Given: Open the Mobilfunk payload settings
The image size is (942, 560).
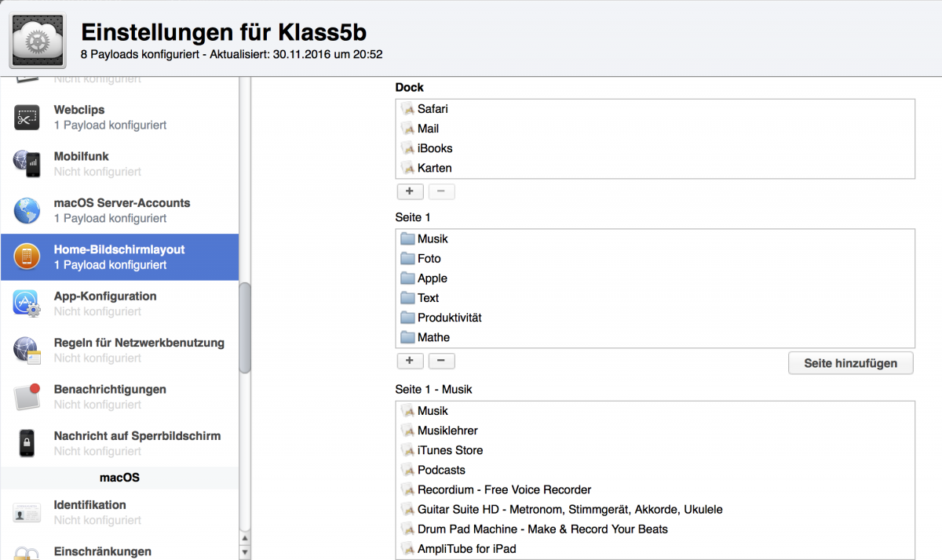Looking at the screenshot, I should click(x=119, y=164).
